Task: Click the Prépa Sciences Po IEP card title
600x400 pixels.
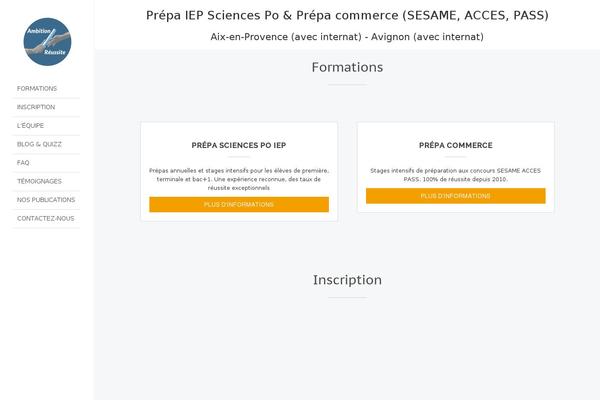Action: (239, 145)
